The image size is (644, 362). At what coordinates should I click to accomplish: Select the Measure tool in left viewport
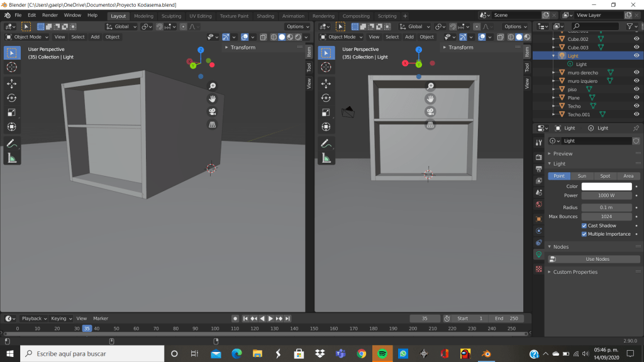pyautogui.click(x=12, y=158)
